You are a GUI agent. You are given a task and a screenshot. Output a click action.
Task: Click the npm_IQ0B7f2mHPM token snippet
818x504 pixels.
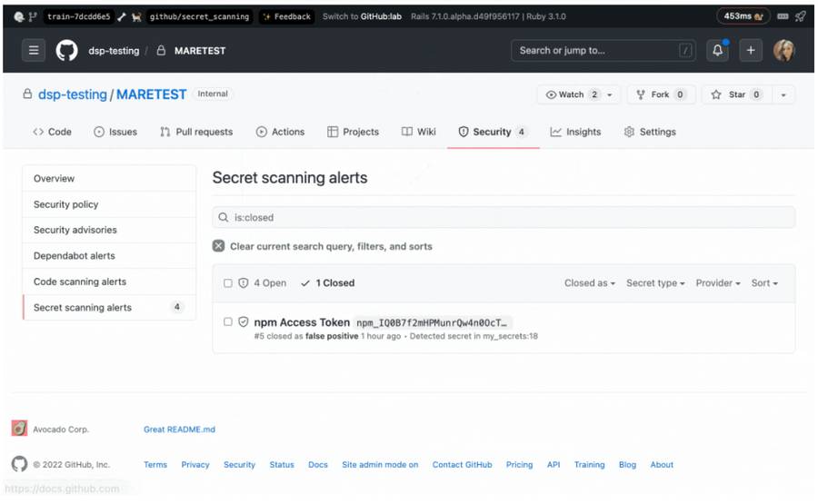(x=432, y=322)
